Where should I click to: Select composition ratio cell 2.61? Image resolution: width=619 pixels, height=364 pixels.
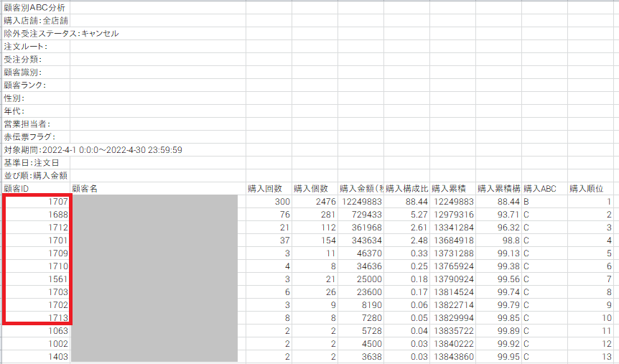[406, 228]
